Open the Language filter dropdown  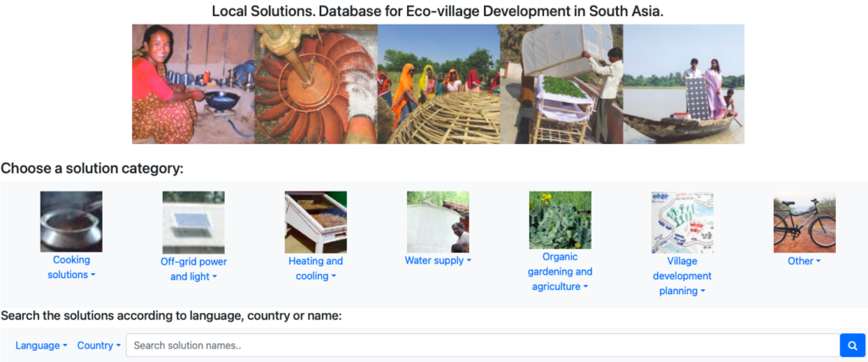(x=42, y=345)
